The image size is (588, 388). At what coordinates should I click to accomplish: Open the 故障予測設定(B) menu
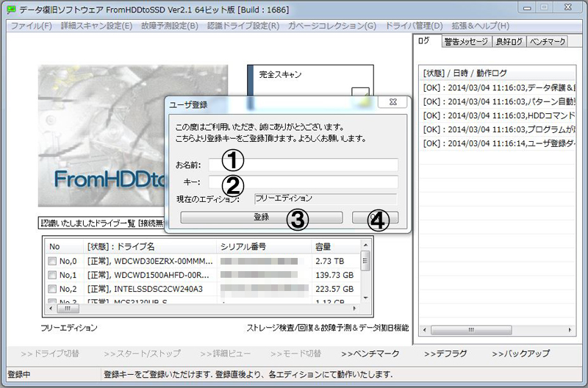click(x=170, y=26)
